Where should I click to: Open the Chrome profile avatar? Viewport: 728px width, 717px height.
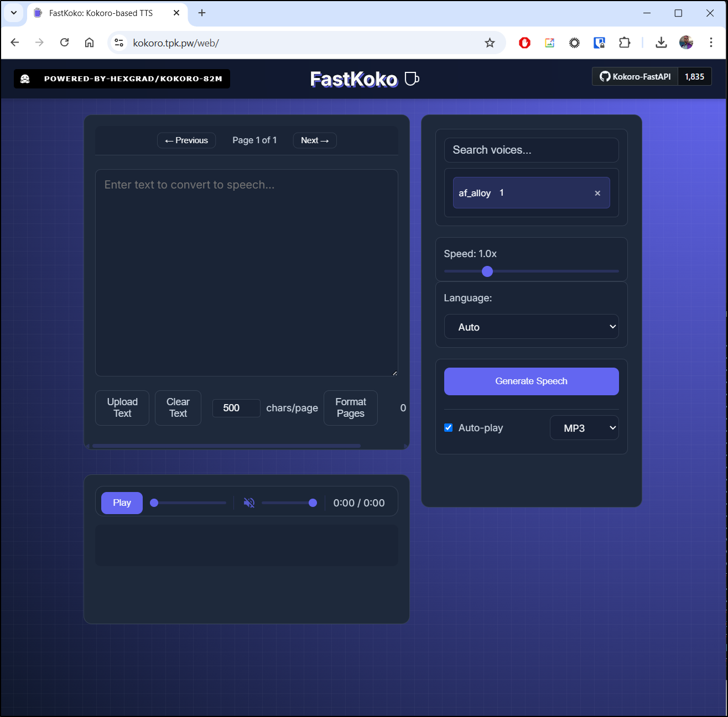[x=686, y=43]
